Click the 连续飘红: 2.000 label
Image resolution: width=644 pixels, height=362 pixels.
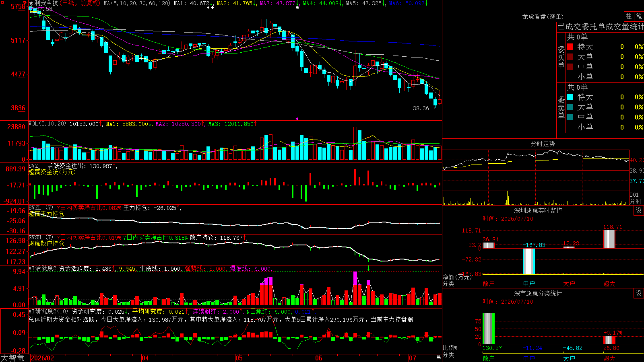[216, 311]
